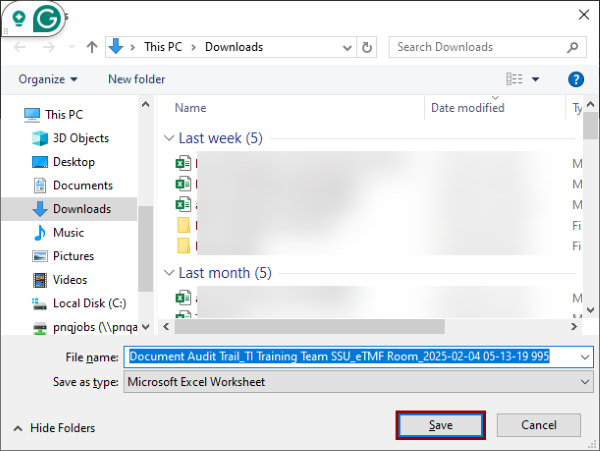Viewport: 600px width, 451px height.
Task: Click the Grammarly icon at top left
Action: 45,20
